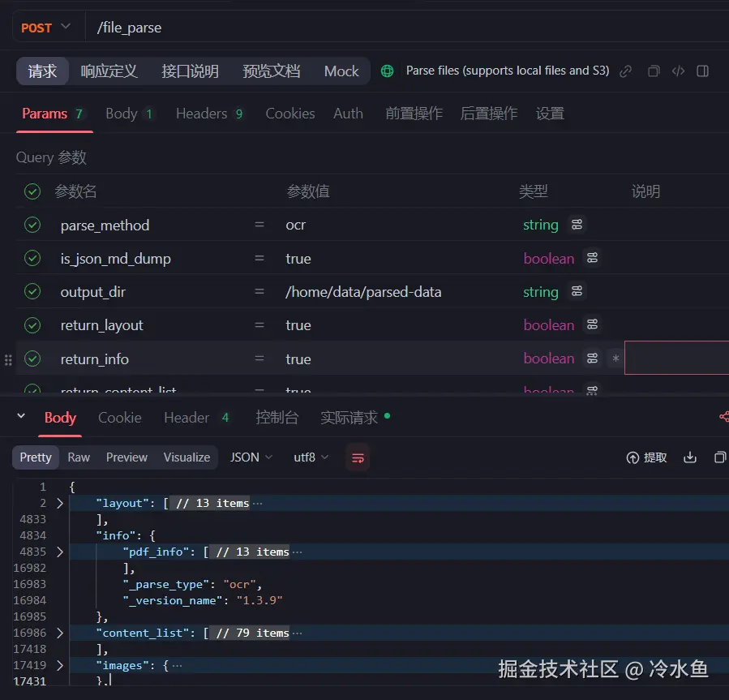Toggle the parse_method parameter check

32,225
